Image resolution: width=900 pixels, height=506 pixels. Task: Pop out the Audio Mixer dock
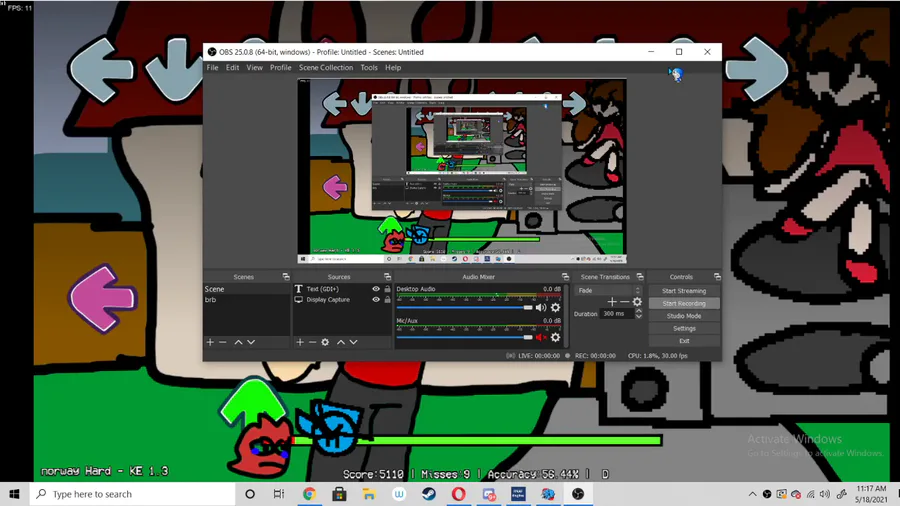[565, 277]
